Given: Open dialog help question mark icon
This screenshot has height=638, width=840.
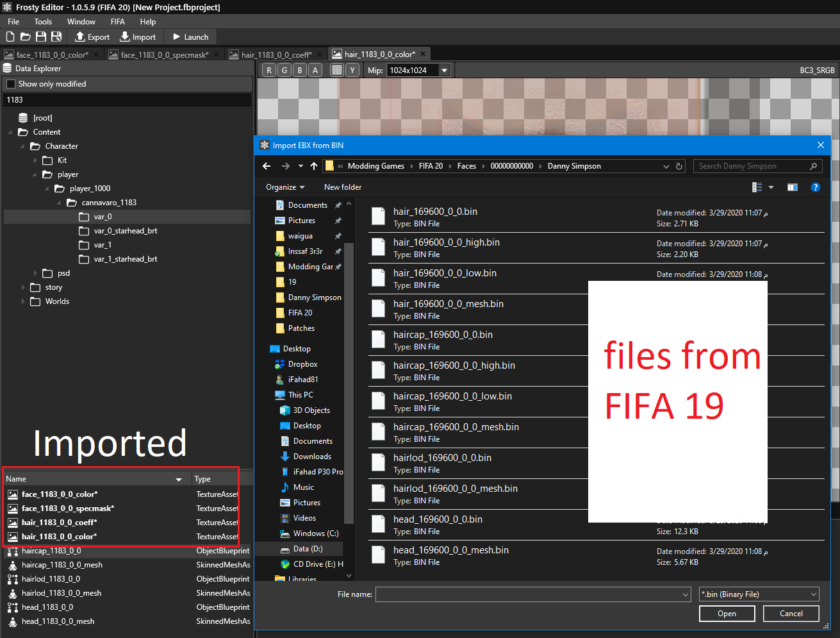Looking at the screenshot, I should click(816, 187).
